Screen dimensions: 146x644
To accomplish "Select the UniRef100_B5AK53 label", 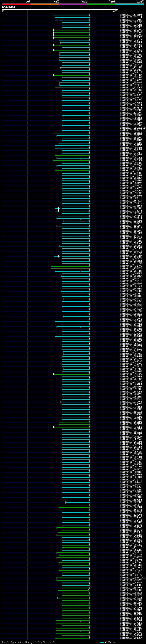I will click(x=131, y=45).
